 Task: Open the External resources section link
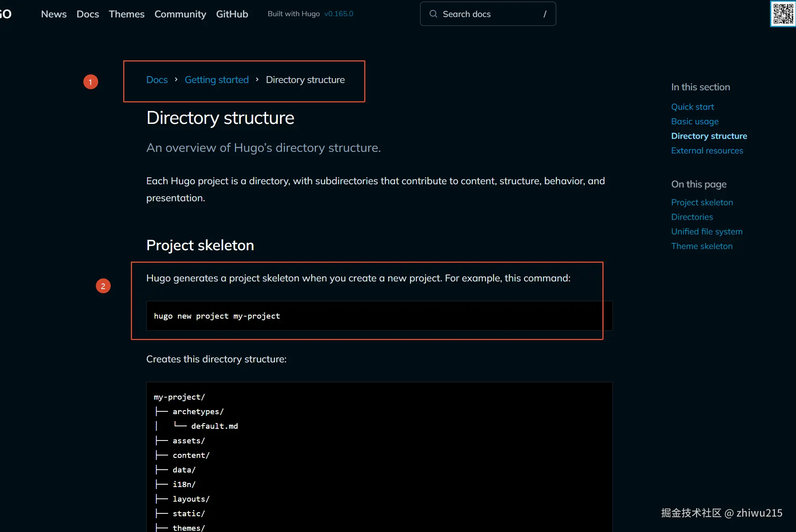click(x=707, y=151)
